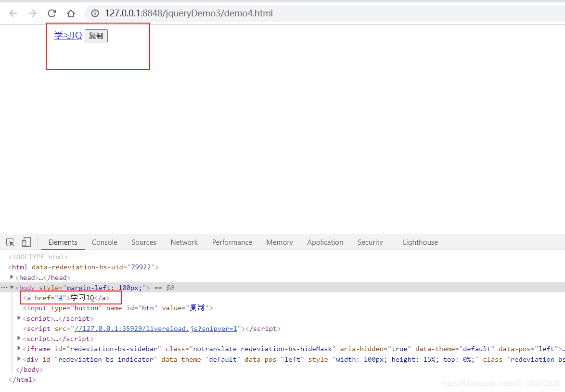Switch to the Console tab
Screen dimensions: 565x392
(104, 242)
